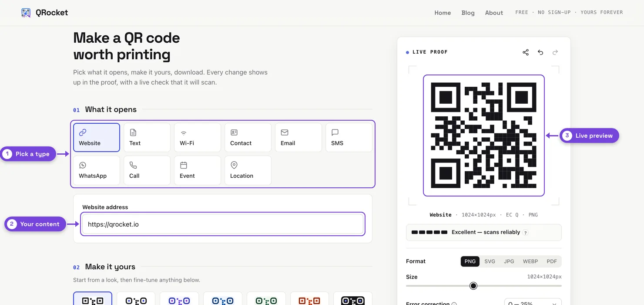Screen dimensions: 644x305
Task: Click the QRocket logo icon
Action: tap(26, 13)
